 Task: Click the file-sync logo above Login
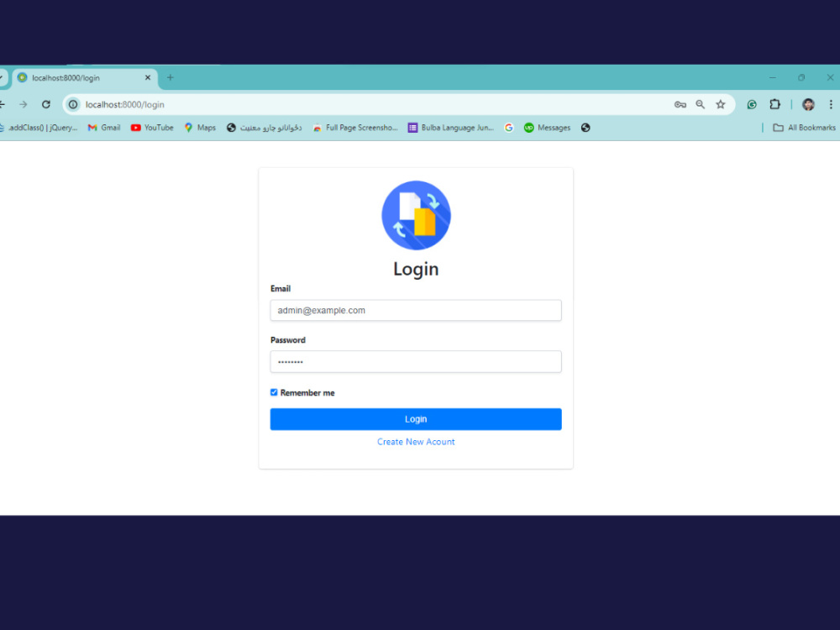click(416, 215)
